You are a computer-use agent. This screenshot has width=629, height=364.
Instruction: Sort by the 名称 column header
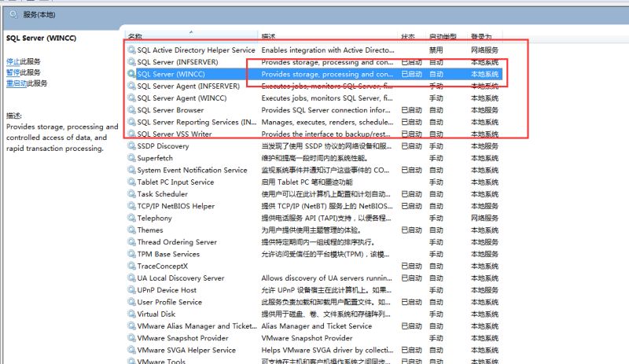click(x=135, y=37)
